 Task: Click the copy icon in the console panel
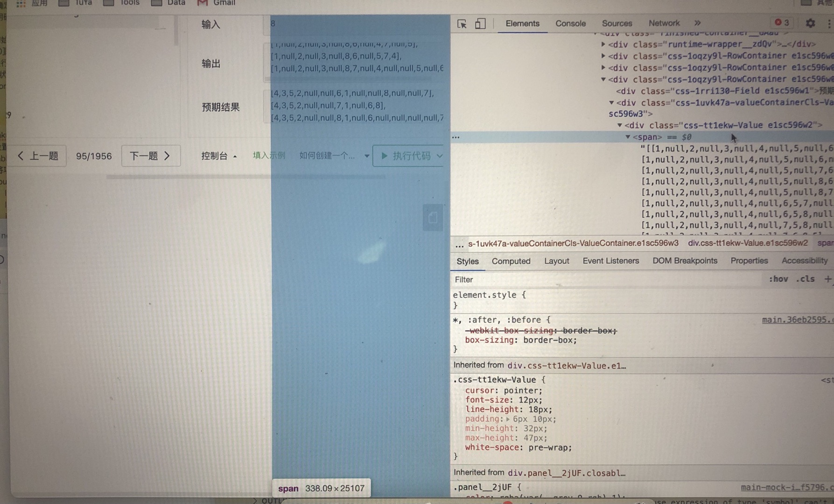pyautogui.click(x=433, y=217)
